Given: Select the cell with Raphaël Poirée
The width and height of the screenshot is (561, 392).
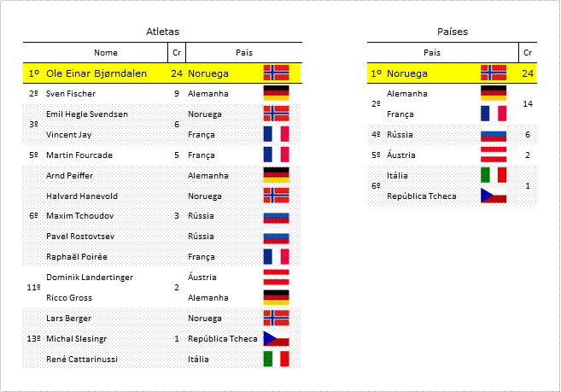Looking at the screenshot, I should tap(77, 257).
